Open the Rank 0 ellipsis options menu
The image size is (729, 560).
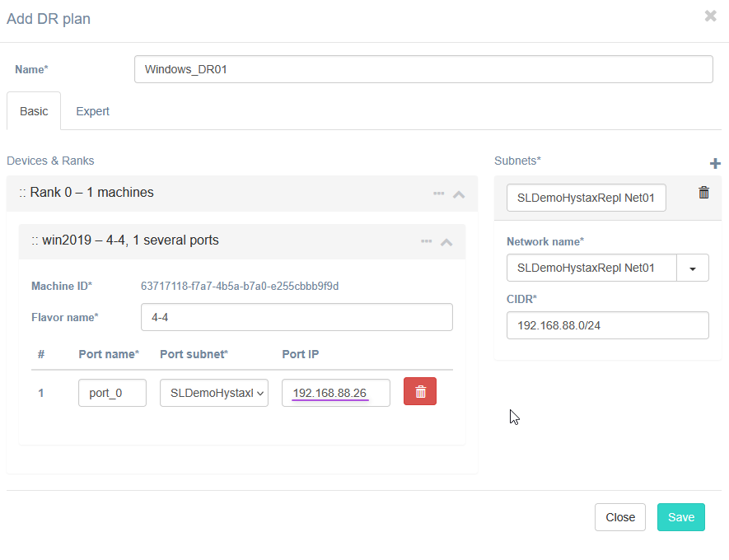coord(439,194)
